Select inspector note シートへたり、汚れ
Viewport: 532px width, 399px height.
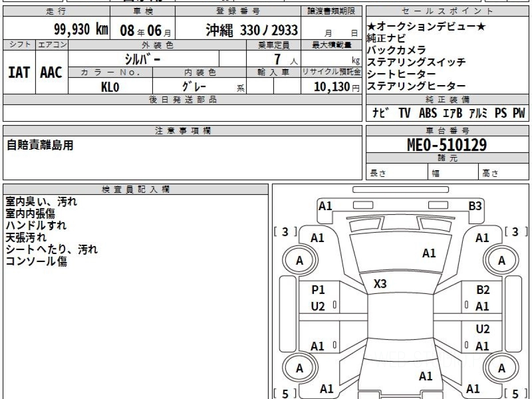[51, 250]
